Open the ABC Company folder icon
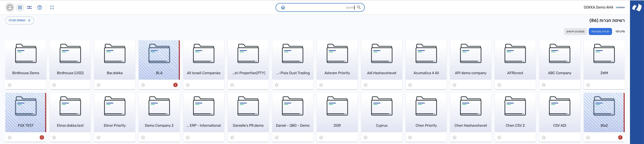The width and height of the screenshot is (644, 144). click(560, 53)
